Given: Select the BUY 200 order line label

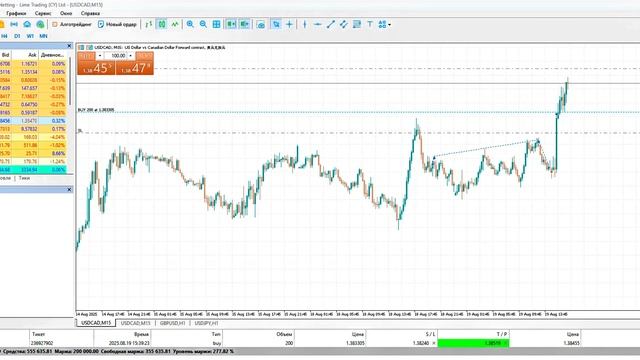Looking at the screenshot, I should point(96,110).
